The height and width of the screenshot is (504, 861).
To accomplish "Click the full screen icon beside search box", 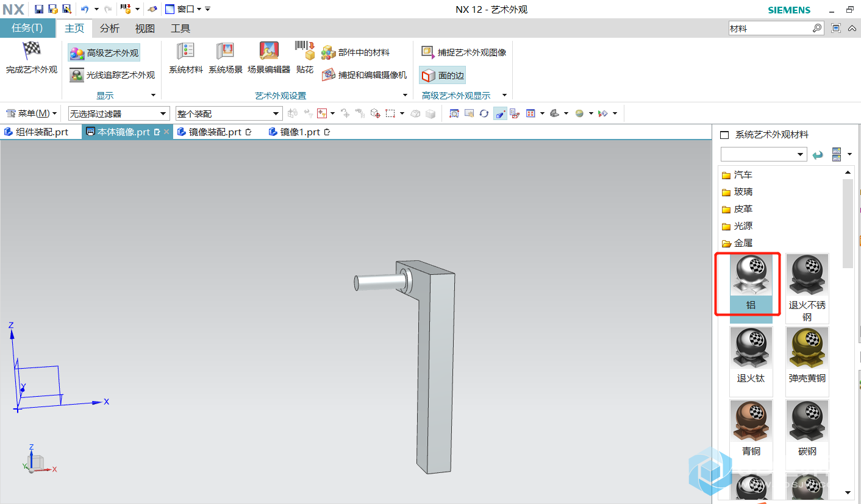I will [835, 28].
